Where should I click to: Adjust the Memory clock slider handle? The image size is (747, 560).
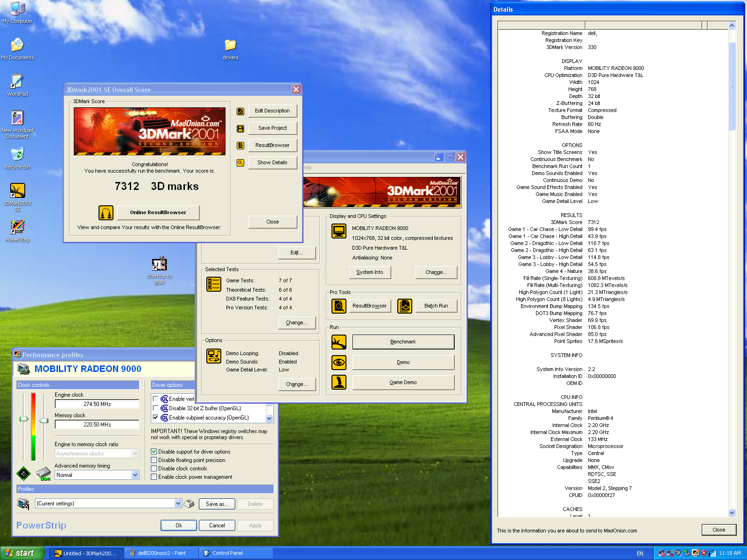click(44, 421)
